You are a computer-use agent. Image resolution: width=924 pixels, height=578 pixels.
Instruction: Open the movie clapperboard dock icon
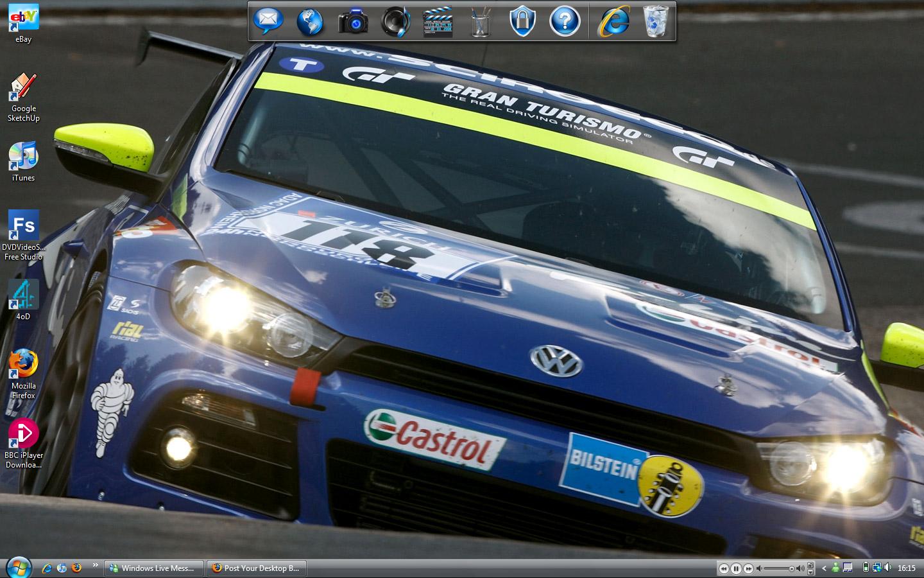coord(438,21)
